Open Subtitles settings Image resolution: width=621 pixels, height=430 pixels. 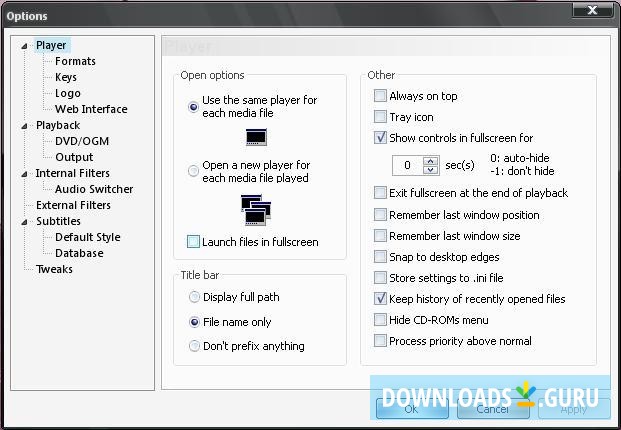point(58,221)
